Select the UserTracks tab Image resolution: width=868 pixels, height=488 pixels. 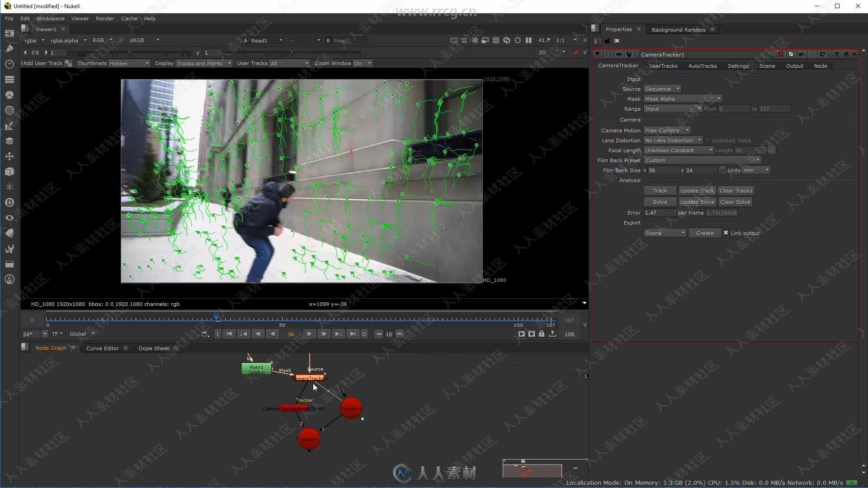click(664, 66)
